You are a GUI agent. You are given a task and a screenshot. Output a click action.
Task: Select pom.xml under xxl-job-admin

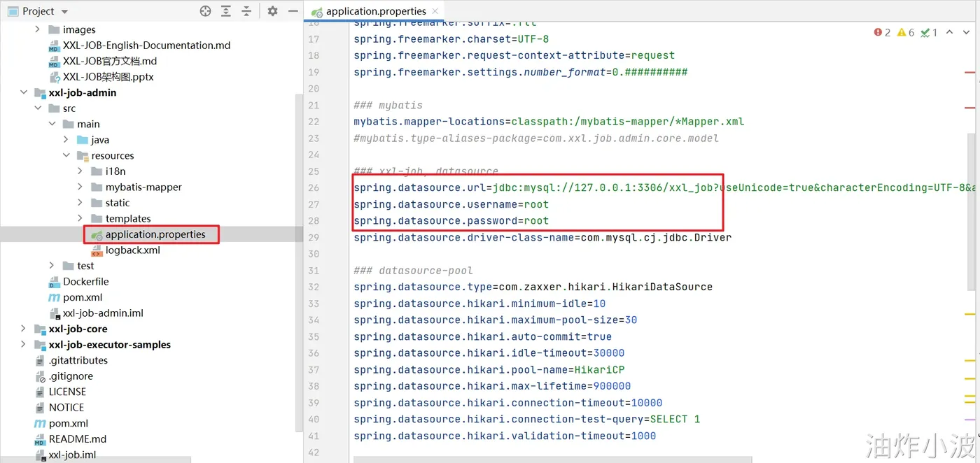pyautogui.click(x=83, y=297)
